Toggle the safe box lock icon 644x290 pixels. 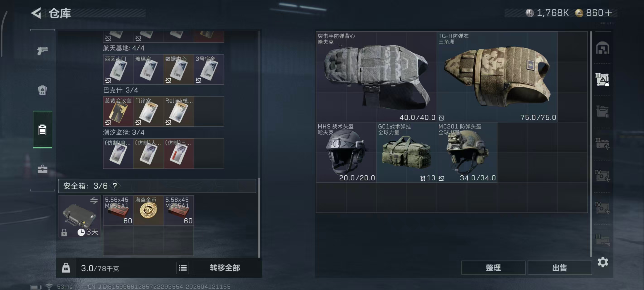pyautogui.click(x=64, y=232)
